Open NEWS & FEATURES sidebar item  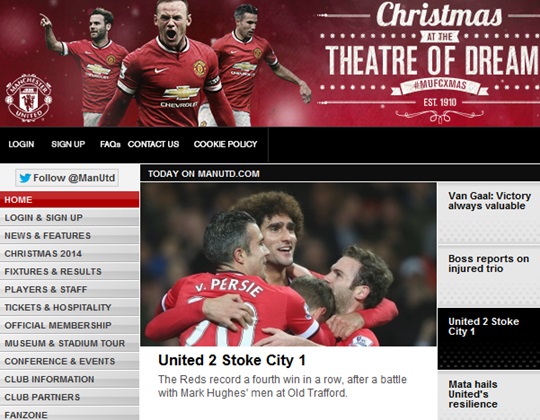point(70,235)
